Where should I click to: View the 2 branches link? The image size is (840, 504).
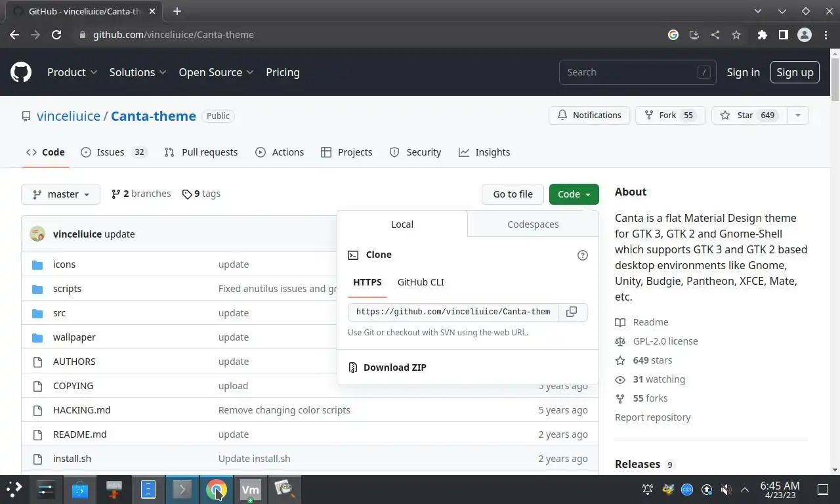point(141,194)
